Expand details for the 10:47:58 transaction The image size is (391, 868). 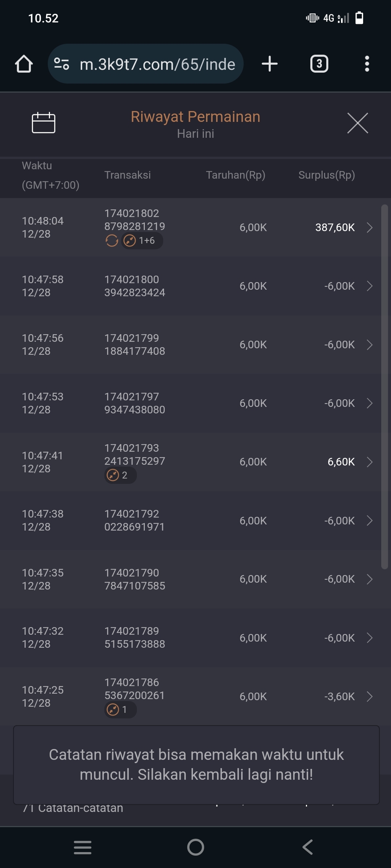(370, 286)
